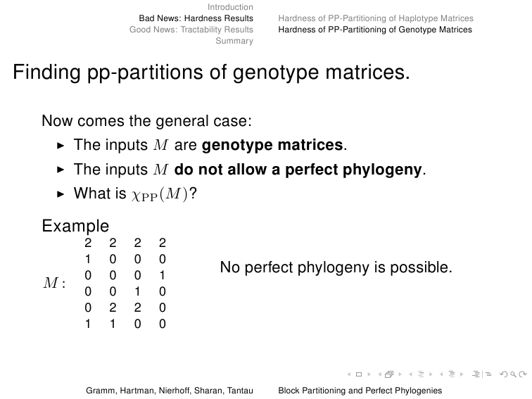Click the slide icon in the navigation bar
The width and height of the screenshot is (532, 399).
coord(359,374)
